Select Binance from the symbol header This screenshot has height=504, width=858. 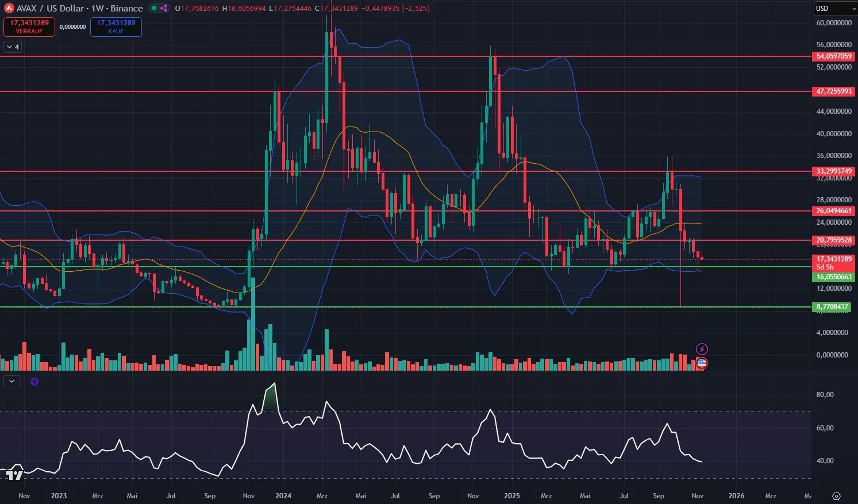click(x=126, y=8)
